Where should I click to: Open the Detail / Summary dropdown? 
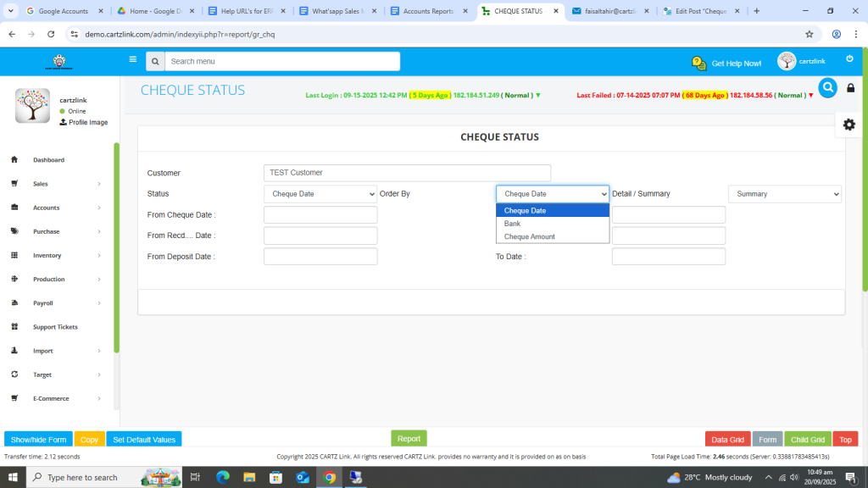(784, 194)
